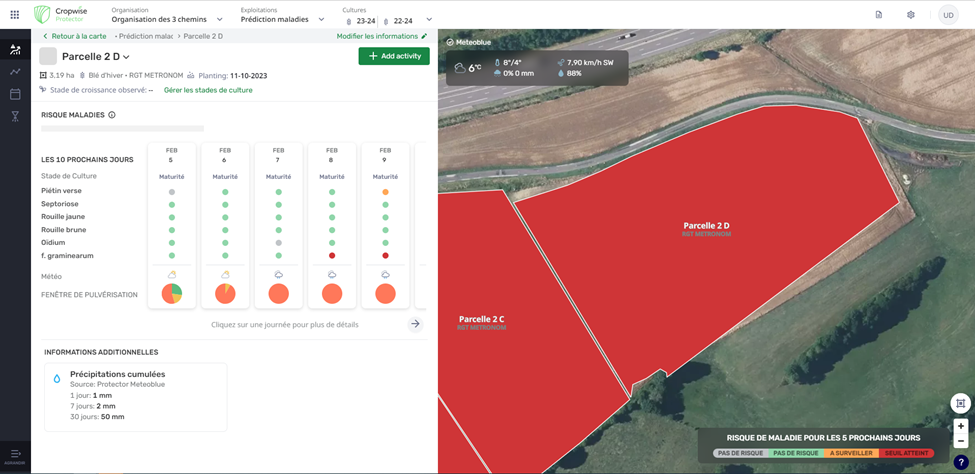The height and width of the screenshot is (474, 975).
Task: Zoom in on the map
Action: [960, 426]
